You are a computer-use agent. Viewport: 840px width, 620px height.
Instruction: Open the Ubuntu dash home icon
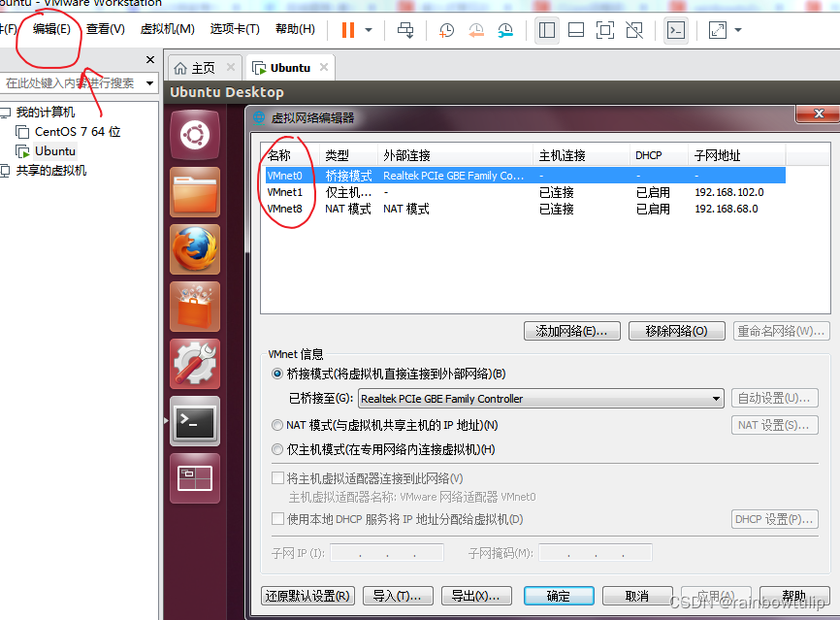pos(195,135)
